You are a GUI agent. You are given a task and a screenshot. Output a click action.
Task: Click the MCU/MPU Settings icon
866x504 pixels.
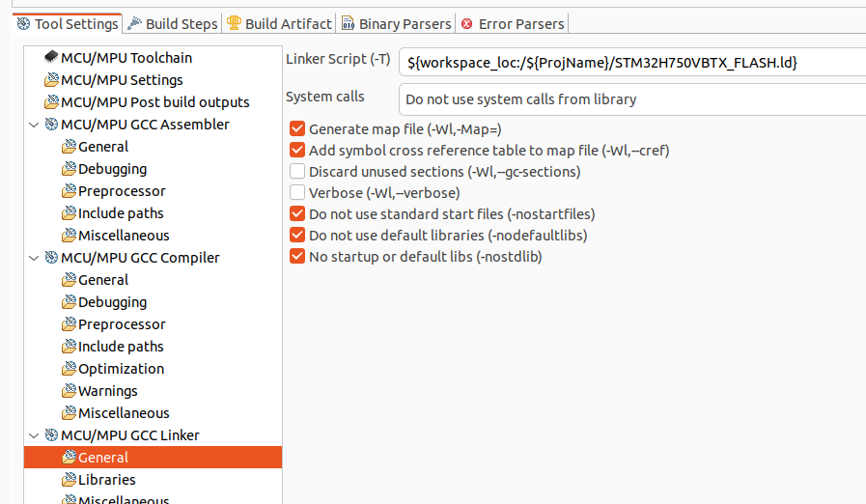pyautogui.click(x=51, y=80)
